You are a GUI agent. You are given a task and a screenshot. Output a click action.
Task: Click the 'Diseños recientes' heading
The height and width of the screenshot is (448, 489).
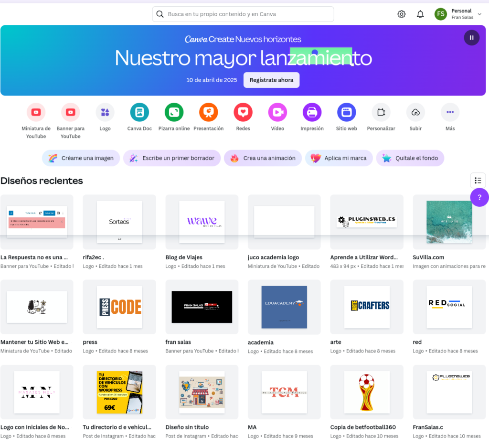point(42,181)
